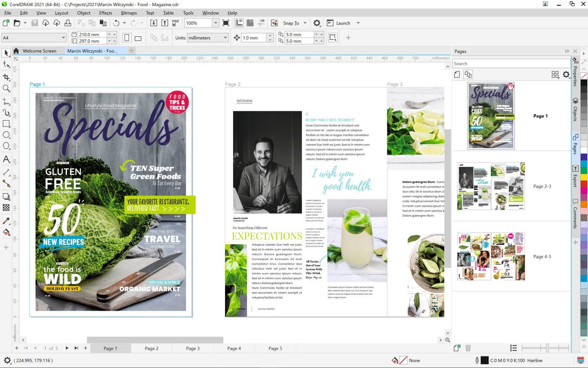The width and height of the screenshot is (588, 368).
Task: Open the A4 page size dropdown
Action: pos(63,38)
